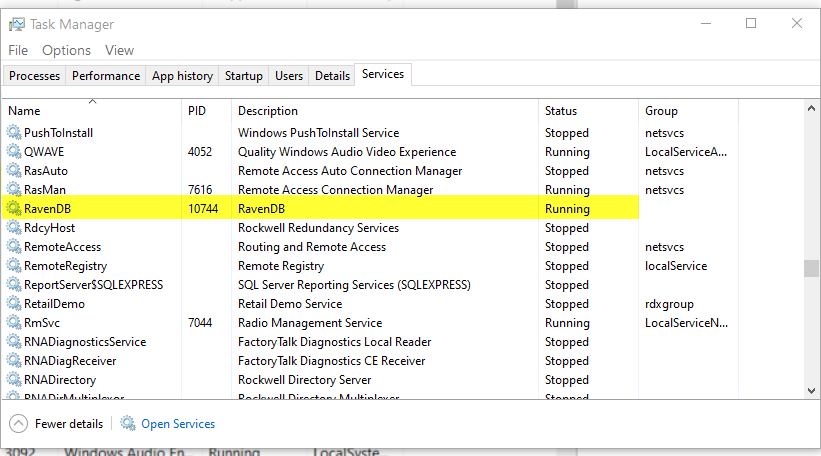This screenshot has width=821, height=456.
Task: Click the gear icon beside QWAVE
Action: click(x=14, y=151)
